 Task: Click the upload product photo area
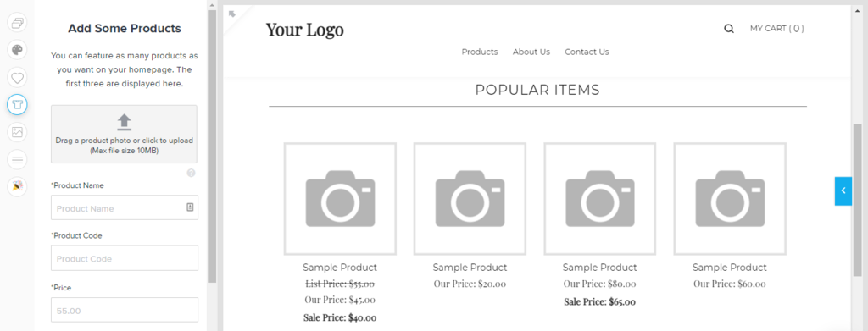coord(124,135)
